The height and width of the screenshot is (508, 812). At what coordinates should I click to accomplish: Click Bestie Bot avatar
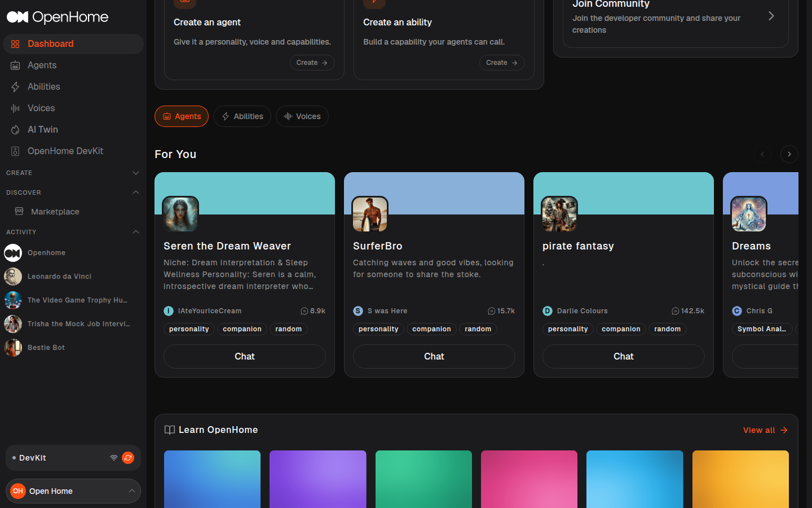tap(13, 348)
